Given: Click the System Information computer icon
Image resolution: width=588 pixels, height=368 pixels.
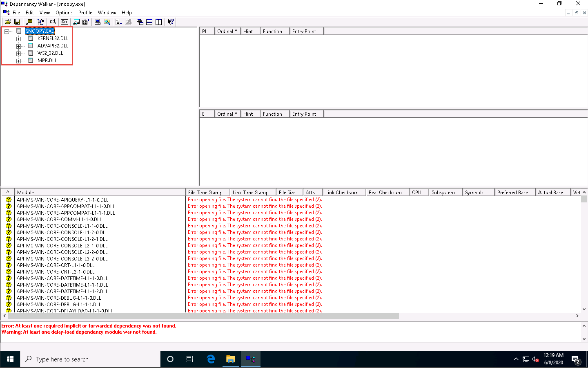Looking at the screenshot, I should pos(98,22).
